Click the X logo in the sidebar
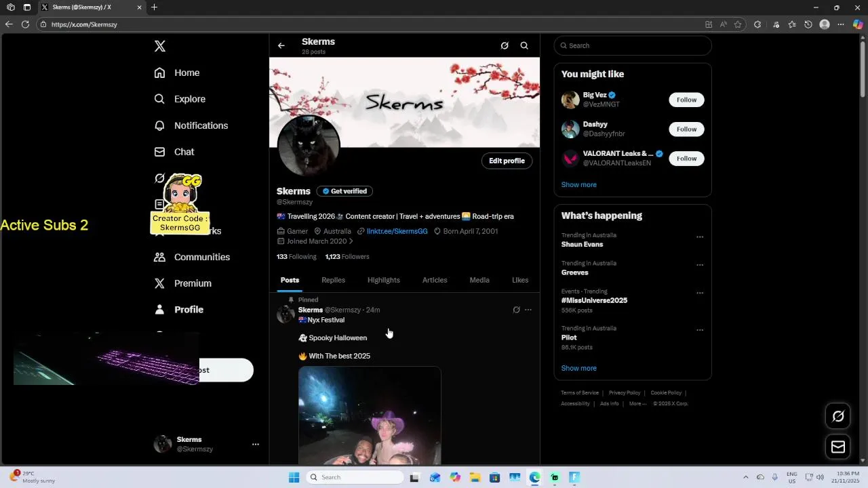868x488 pixels. pos(160,46)
